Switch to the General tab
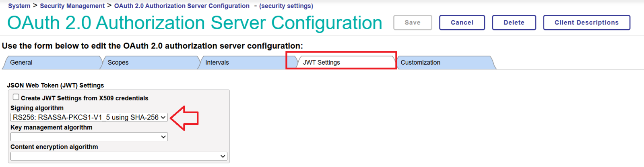This screenshot has height=167, width=644. tap(21, 63)
